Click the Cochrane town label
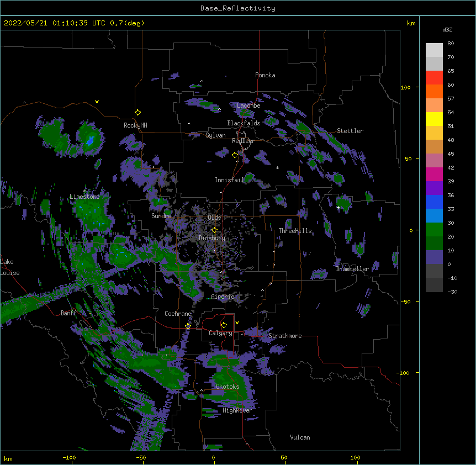 pos(178,314)
